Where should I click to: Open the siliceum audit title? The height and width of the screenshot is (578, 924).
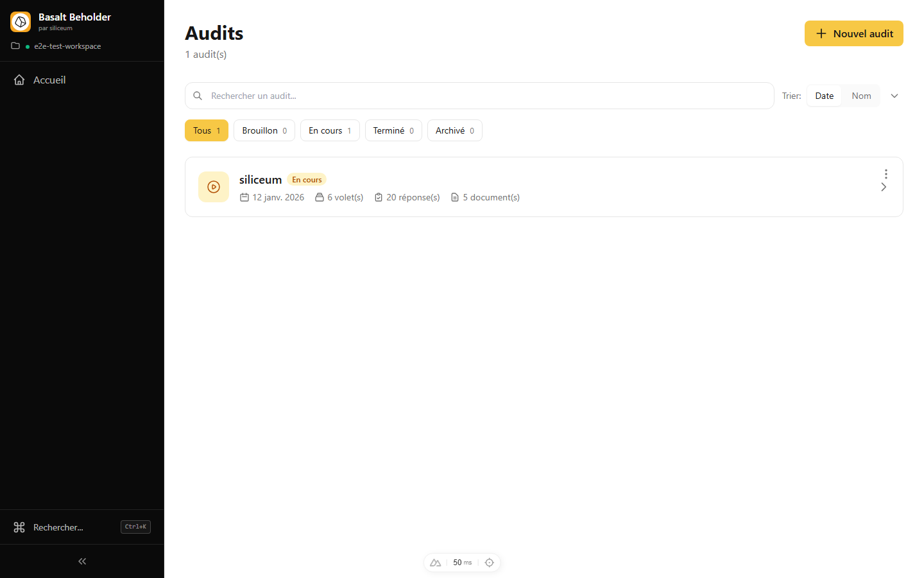tap(261, 180)
